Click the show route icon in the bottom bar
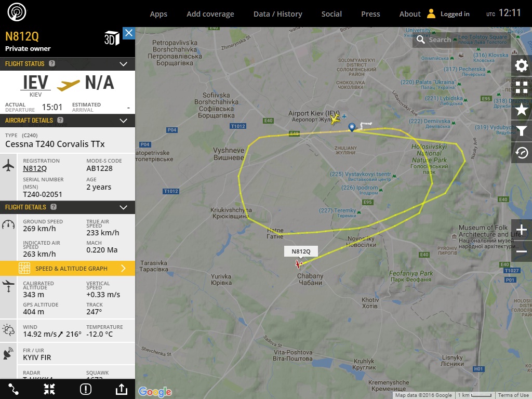This screenshot has width=532, height=399. (x=13, y=389)
